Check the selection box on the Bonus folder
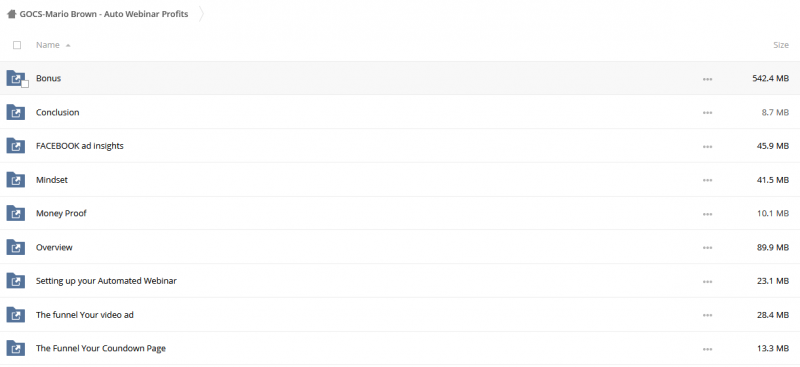The image size is (800, 367). [24, 84]
